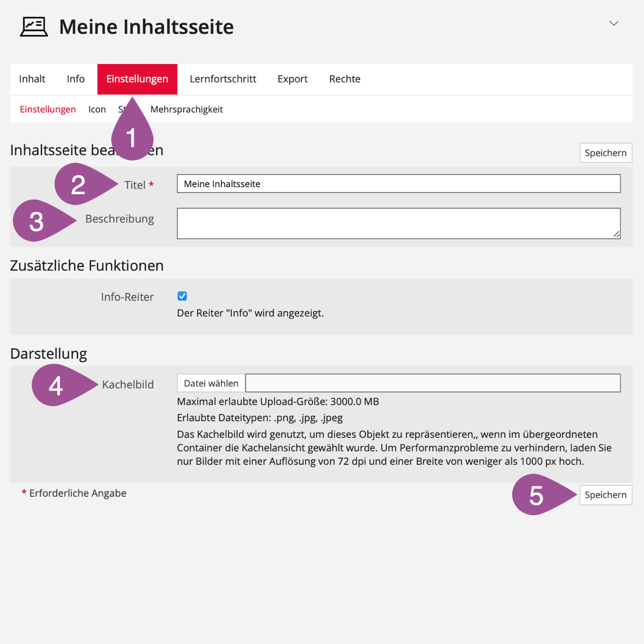This screenshot has height=644, width=644.
Task: Click the Kachelbild file name field
Action: (x=432, y=383)
